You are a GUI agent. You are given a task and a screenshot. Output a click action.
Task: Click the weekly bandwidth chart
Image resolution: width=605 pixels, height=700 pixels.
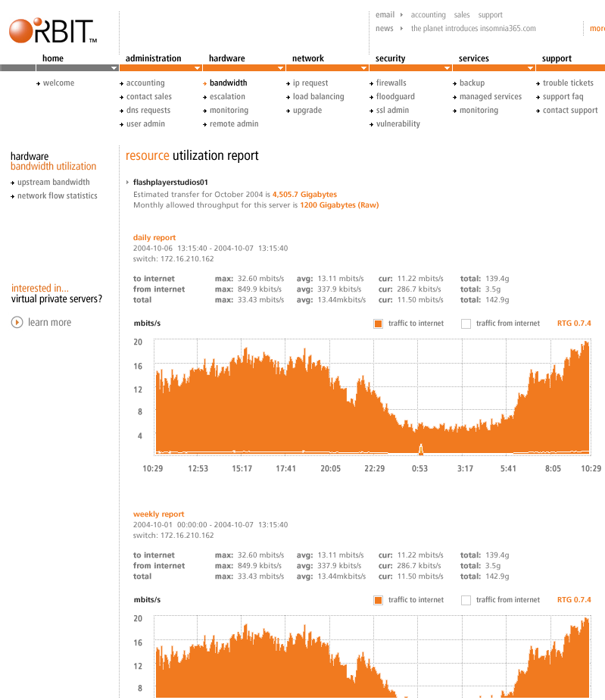point(372,657)
